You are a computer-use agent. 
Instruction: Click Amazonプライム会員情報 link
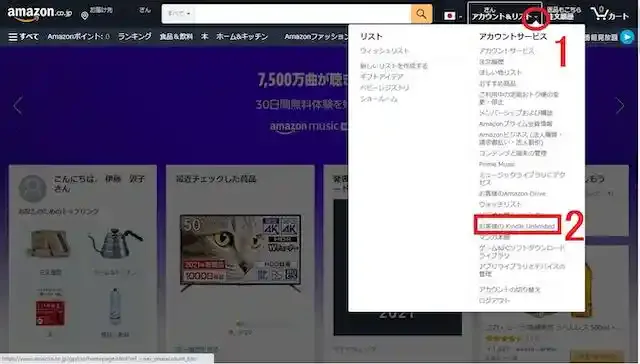[516, 124]
